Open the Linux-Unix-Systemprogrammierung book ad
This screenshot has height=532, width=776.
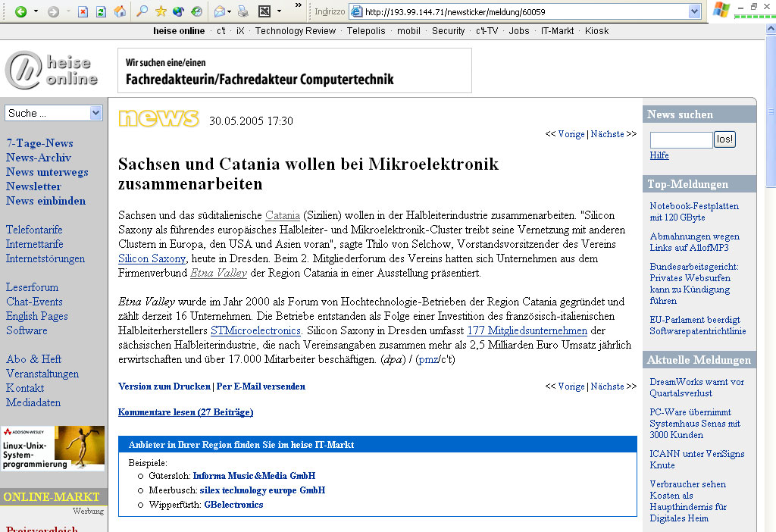click(x=53, y=448)
